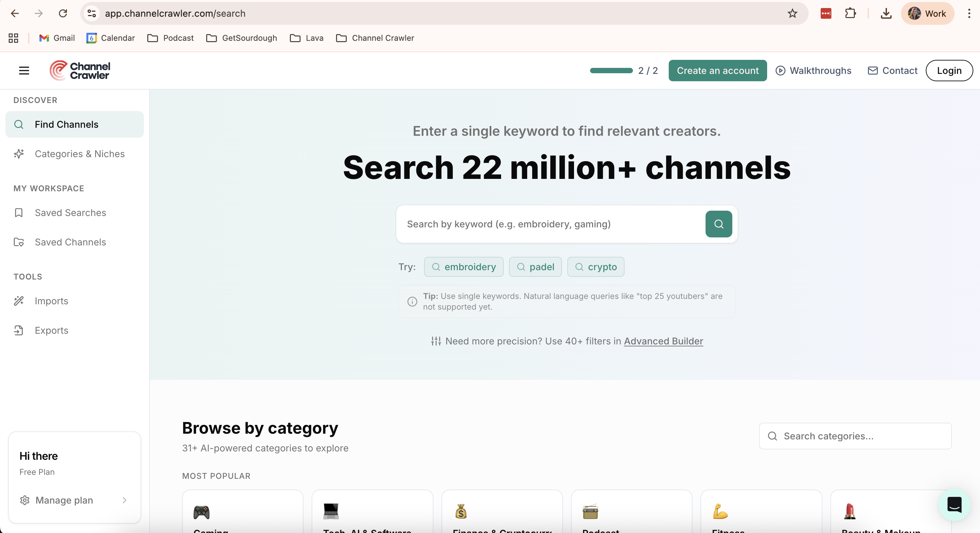Open the Work profile dropdown
980x533 pixels.
[x=927, y=14]
